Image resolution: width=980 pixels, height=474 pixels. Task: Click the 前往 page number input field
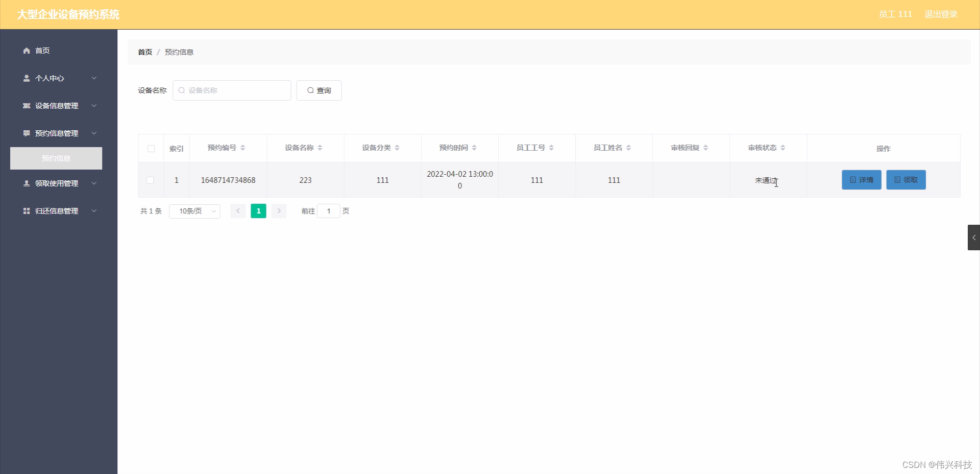[328, 211]
